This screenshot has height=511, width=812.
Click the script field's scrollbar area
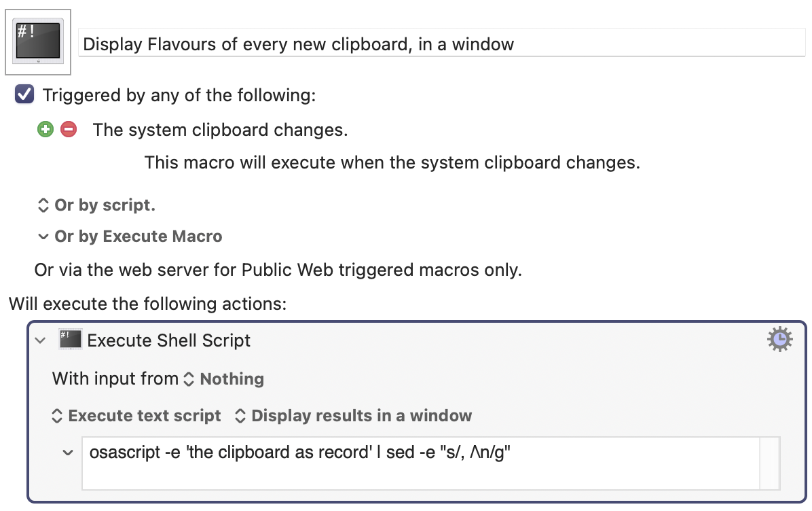[769, 463]
